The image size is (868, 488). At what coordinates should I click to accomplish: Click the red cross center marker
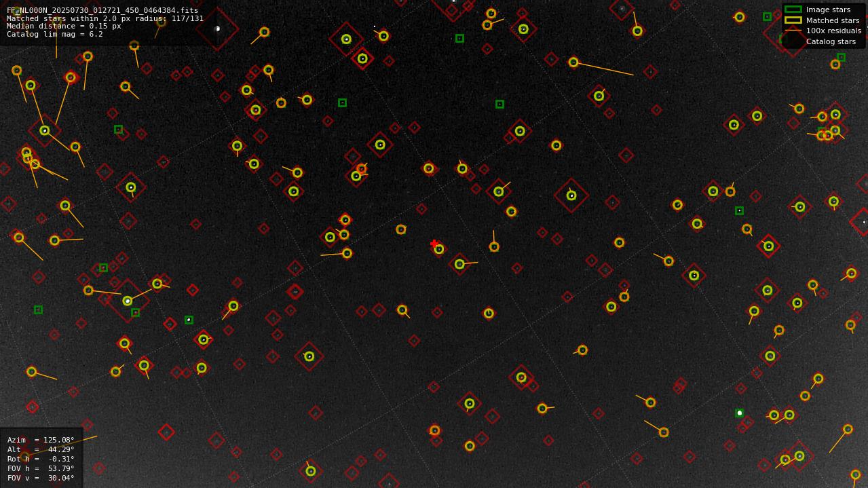(434, 244)
